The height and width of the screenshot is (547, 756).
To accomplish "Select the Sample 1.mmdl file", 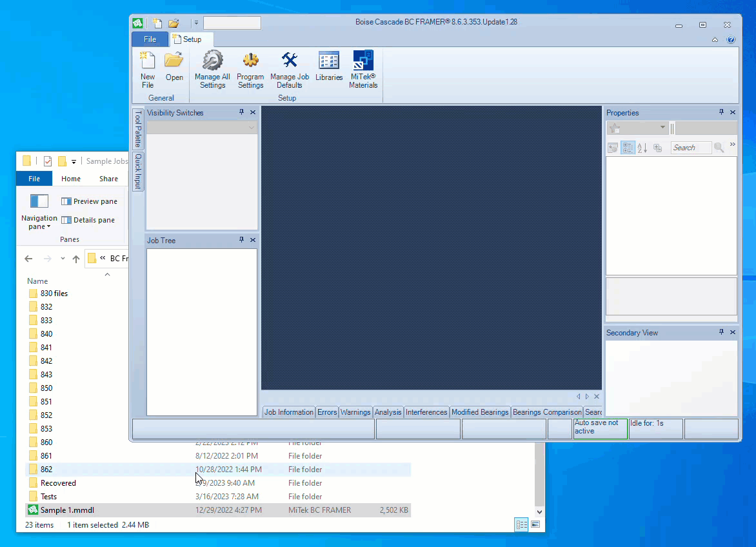I will (218, 510).
